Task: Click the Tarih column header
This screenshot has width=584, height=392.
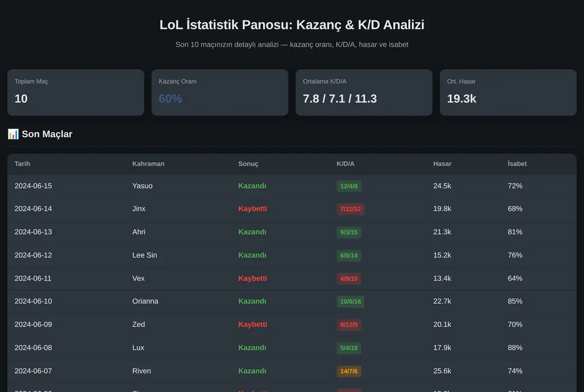Action: coord(22,164)
